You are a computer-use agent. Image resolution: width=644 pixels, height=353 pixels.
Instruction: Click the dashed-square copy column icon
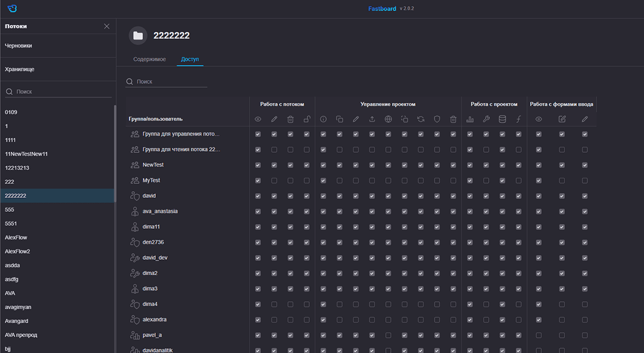(x=405, y=119)
